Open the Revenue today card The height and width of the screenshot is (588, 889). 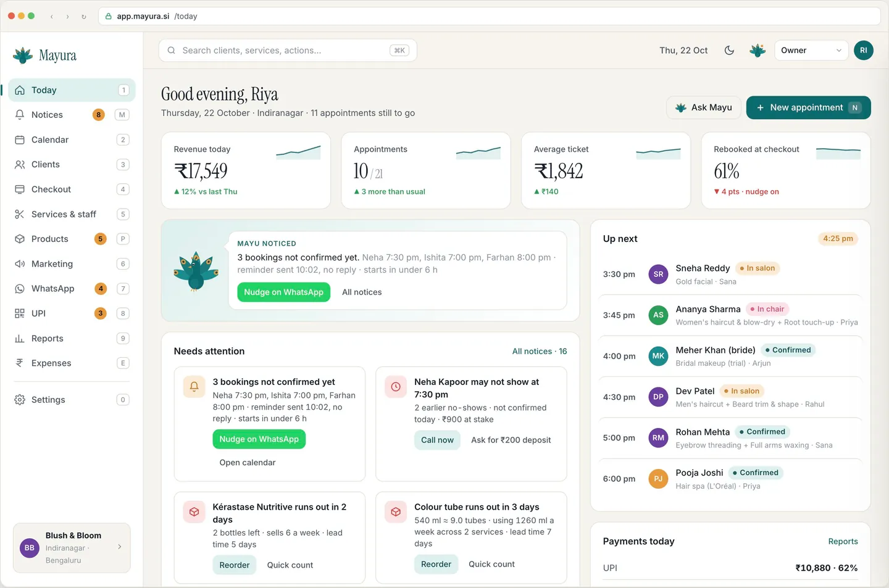pyautogui.click(x=246, y=171)
